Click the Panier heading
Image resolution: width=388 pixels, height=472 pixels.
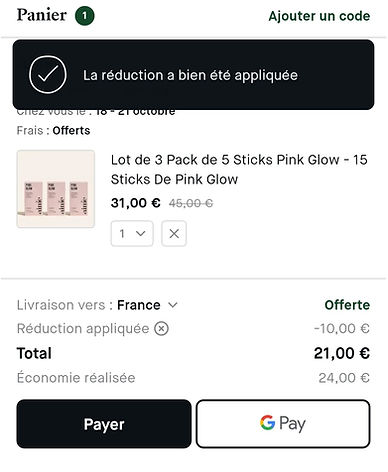[x=42, y=15]
